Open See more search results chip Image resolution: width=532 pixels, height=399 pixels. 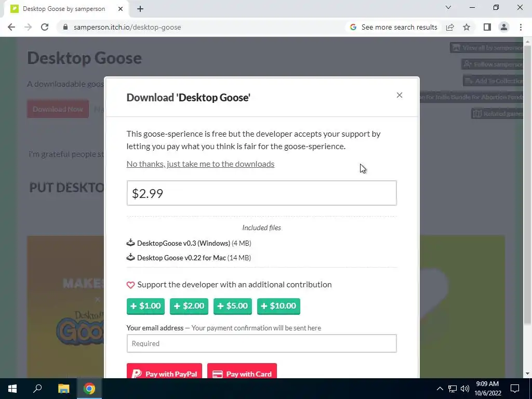pyautogui.click(x=394, y=27)
